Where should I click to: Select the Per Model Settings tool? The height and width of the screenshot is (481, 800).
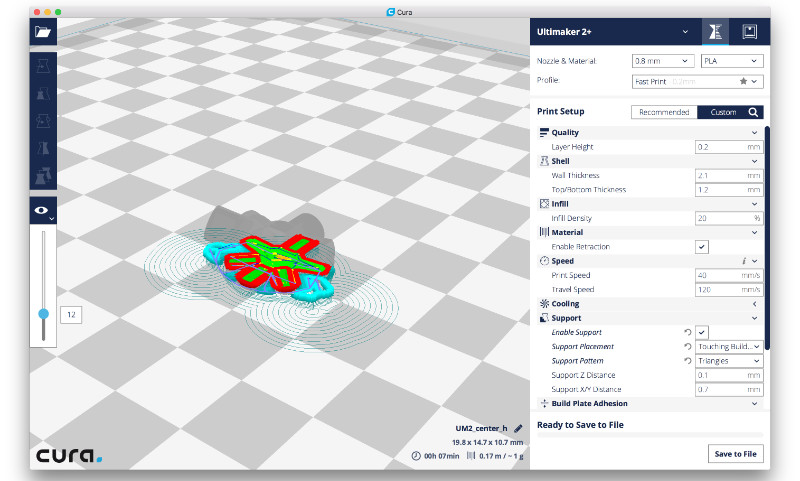(x=43, y=176)
